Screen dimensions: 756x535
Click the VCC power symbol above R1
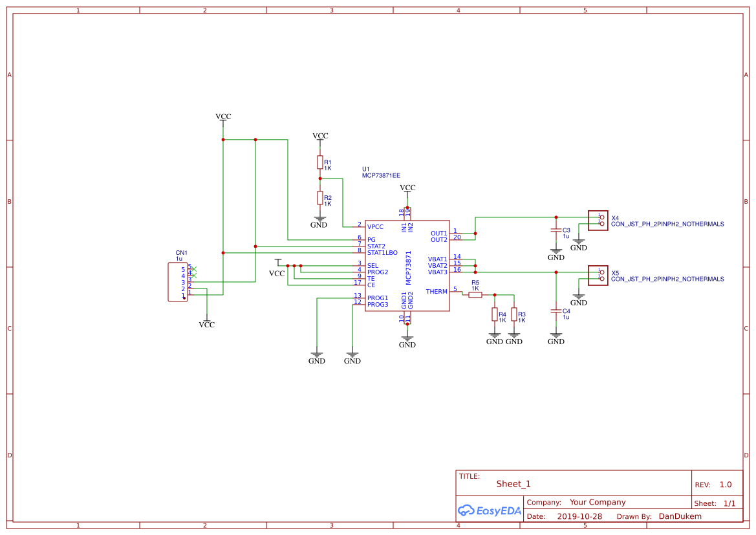(319, 136)
